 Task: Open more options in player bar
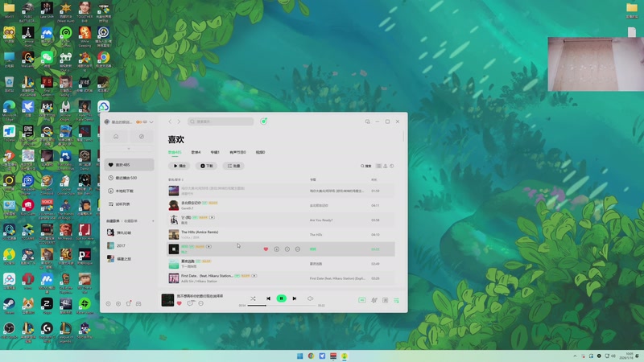click(x=200, y=303)
